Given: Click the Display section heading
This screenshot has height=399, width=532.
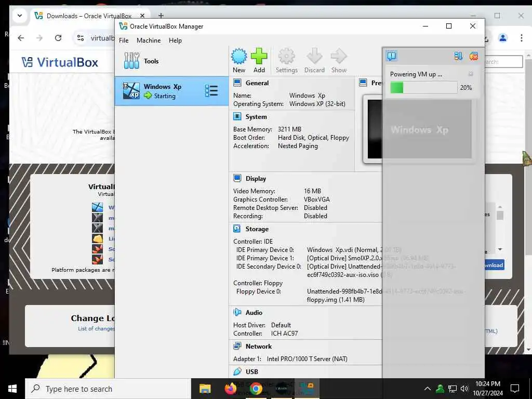Looking at the screenshot, I should tap(256, 179).
